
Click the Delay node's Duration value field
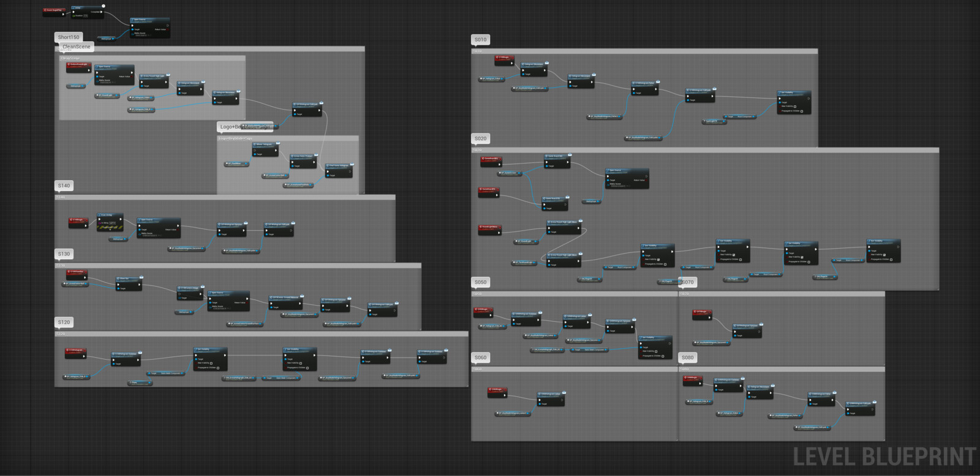point(85,16)
